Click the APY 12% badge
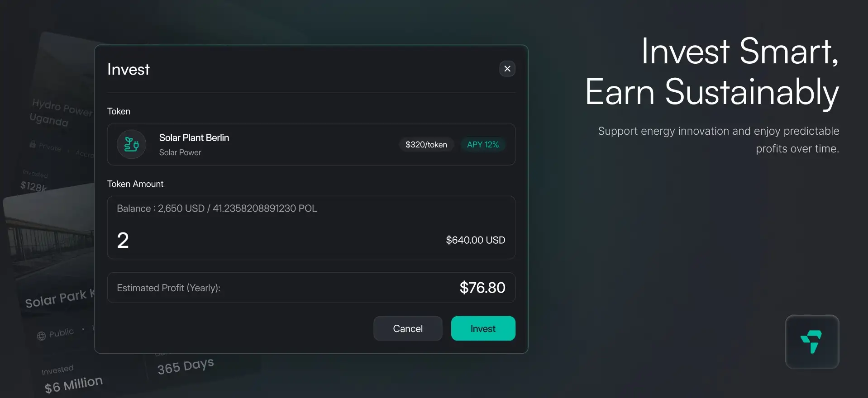Viewport: 868px width, 398px height. [x=483, y=144]
